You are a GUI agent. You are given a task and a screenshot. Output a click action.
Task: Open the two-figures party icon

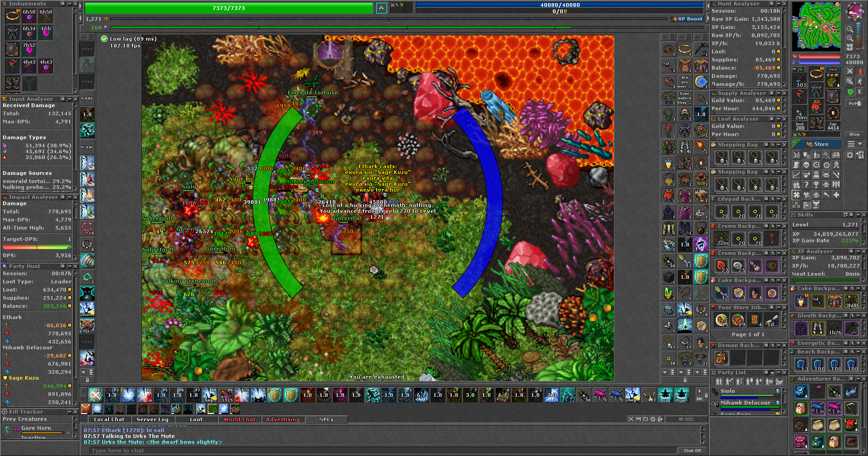(x=797, y=185)
